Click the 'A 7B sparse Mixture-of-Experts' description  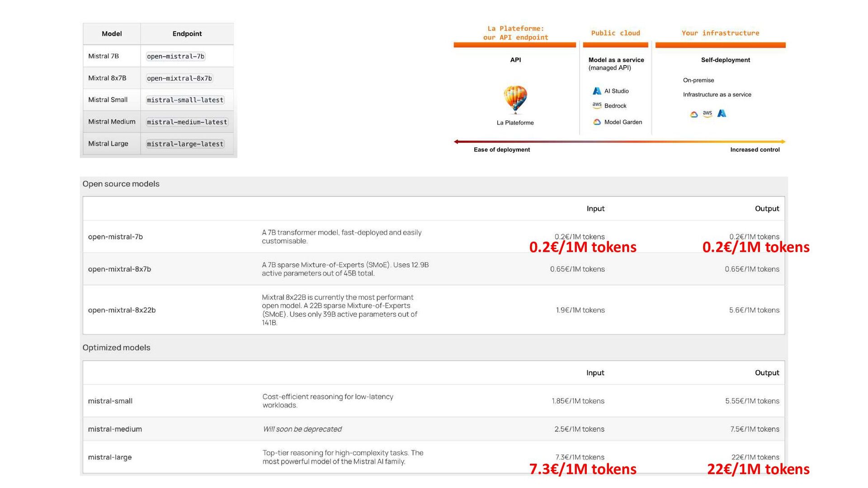coord(345,269)
